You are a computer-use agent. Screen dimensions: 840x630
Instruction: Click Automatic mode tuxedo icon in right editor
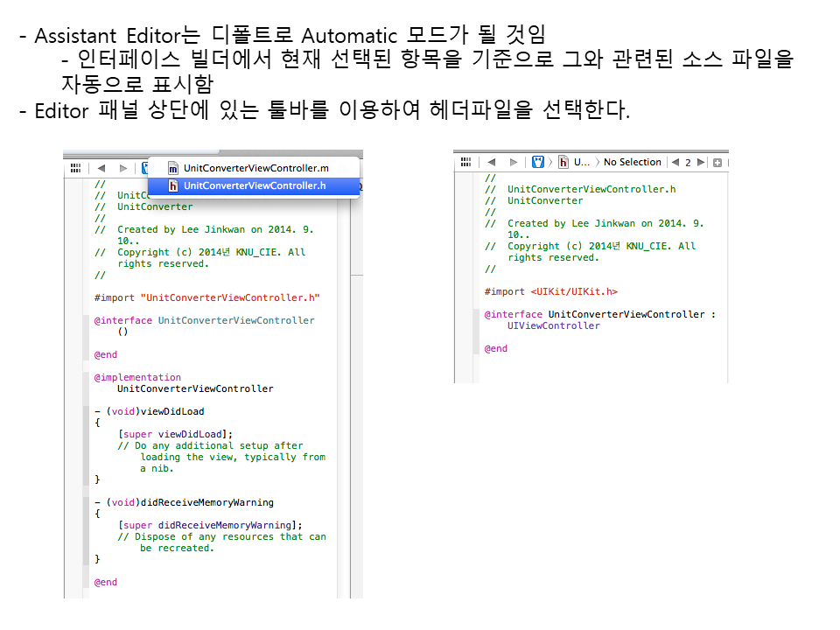pyautogui.click(x=538, y=163)
